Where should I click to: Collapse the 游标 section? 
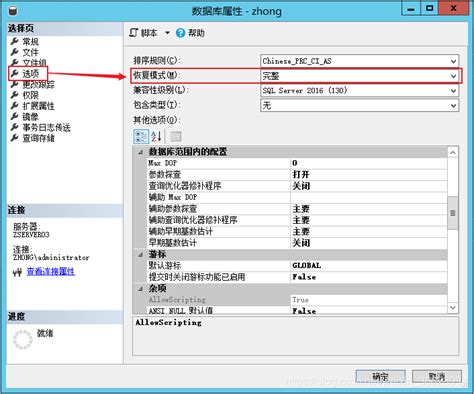pyautogui.click(x=141, y=255)
